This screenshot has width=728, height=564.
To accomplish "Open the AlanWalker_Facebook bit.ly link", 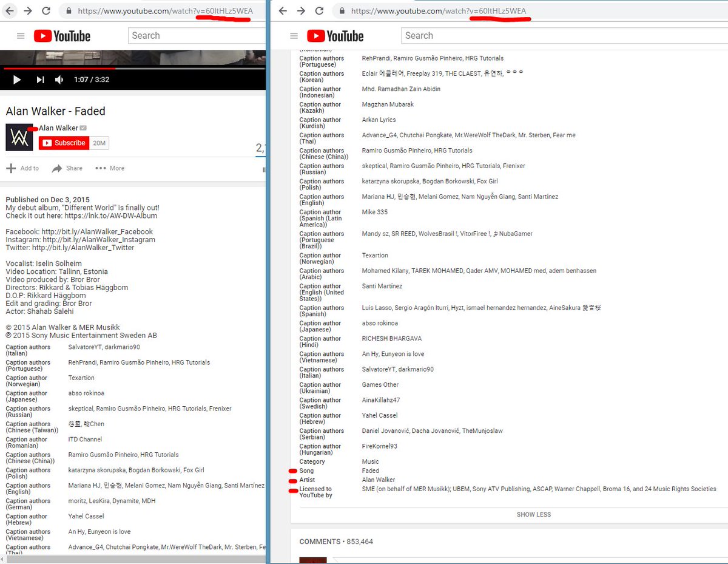I will [x=98, y=231].
